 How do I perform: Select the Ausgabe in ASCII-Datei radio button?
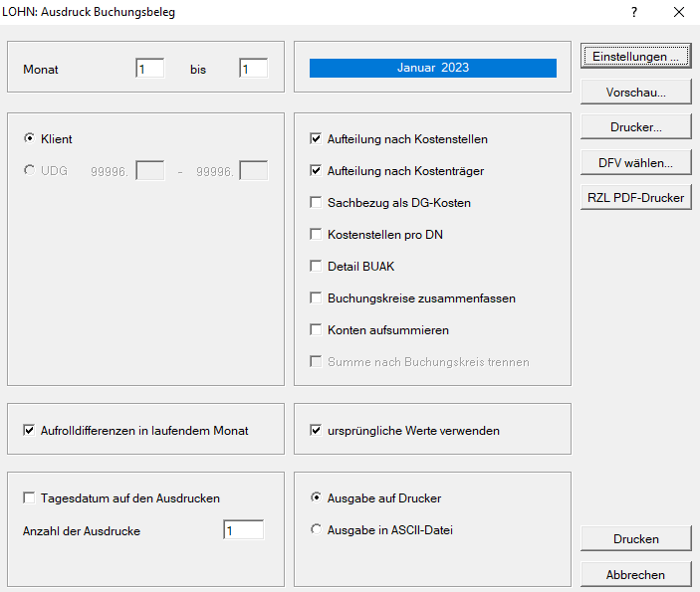pyautogui.click(x=317, y=530)
